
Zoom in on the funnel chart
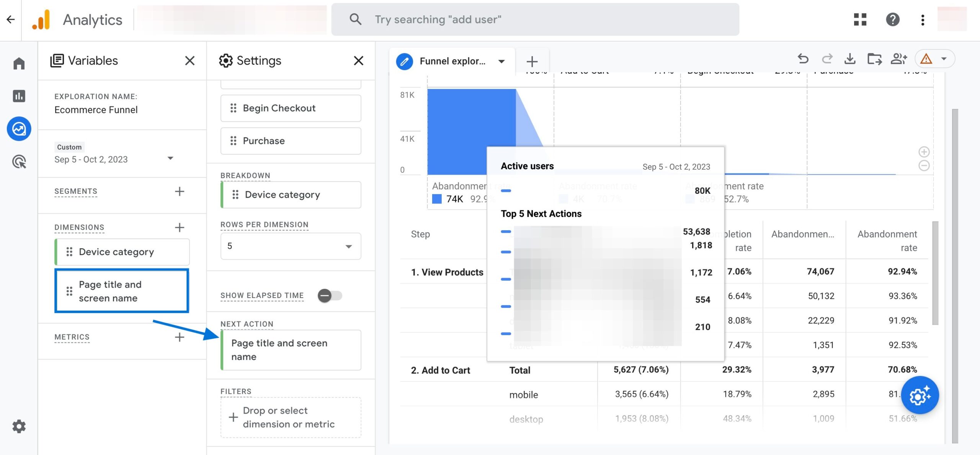pos(924,152)
